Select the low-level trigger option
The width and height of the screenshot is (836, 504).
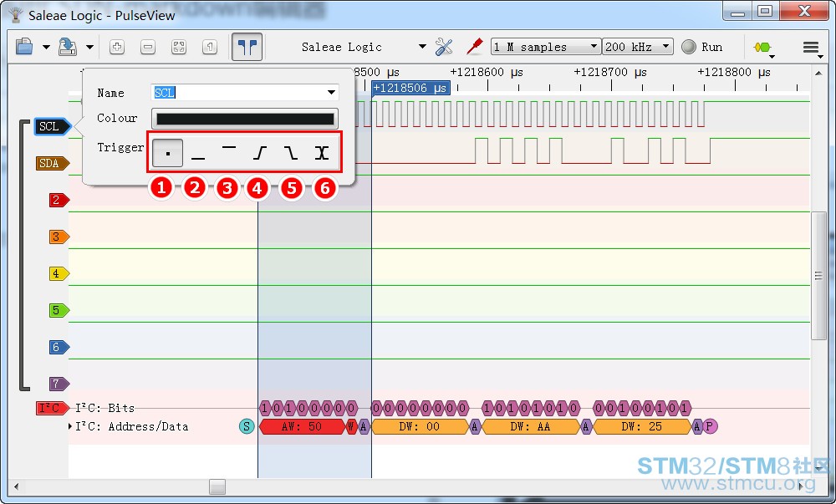point(198,154)
